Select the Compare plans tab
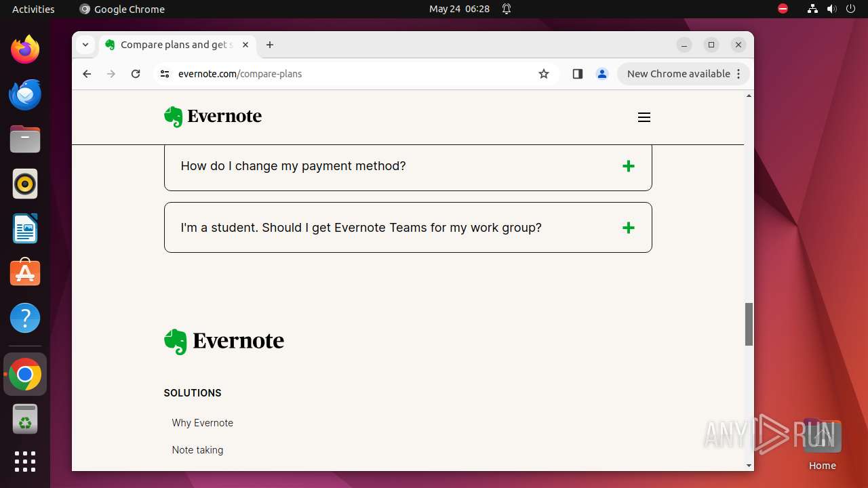868x488 pixels. pos(176,45)
